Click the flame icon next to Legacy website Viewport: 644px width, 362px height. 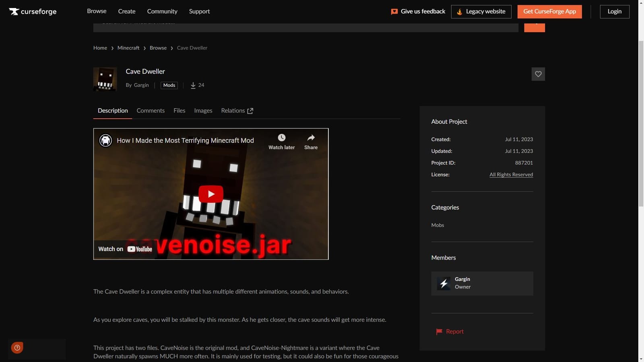459,12
